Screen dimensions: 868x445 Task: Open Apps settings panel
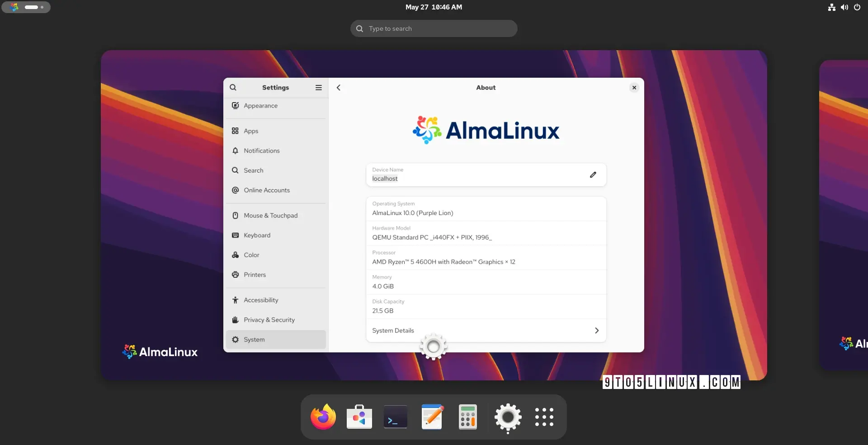276,131
